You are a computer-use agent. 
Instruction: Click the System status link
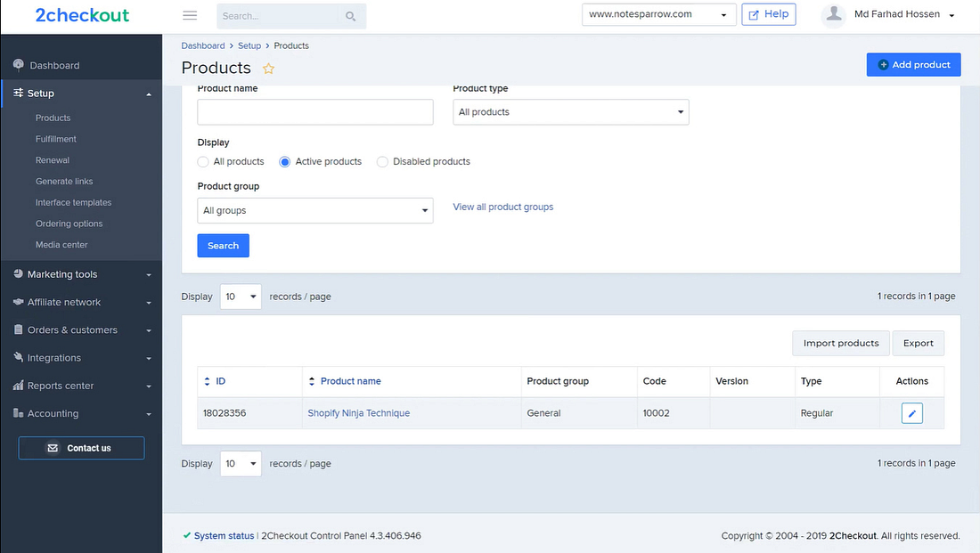coord(224,535)
